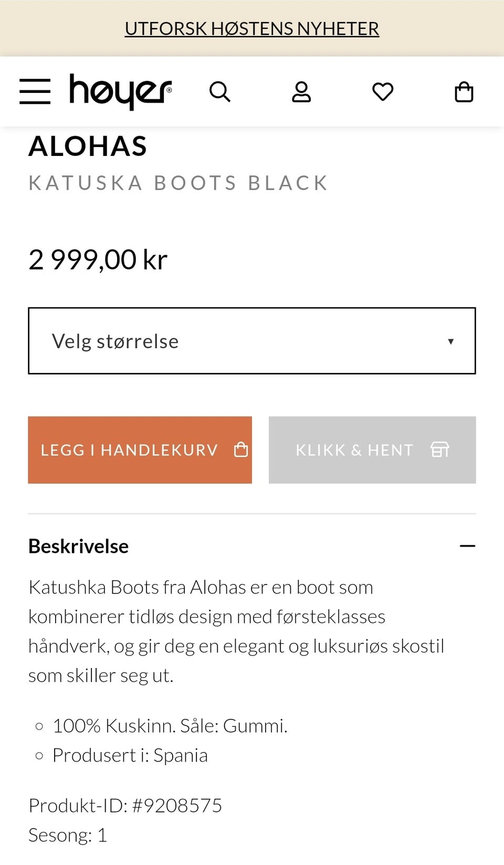Click the size selector dropdown arrow
504x865 pixels.
coord(451,341)
